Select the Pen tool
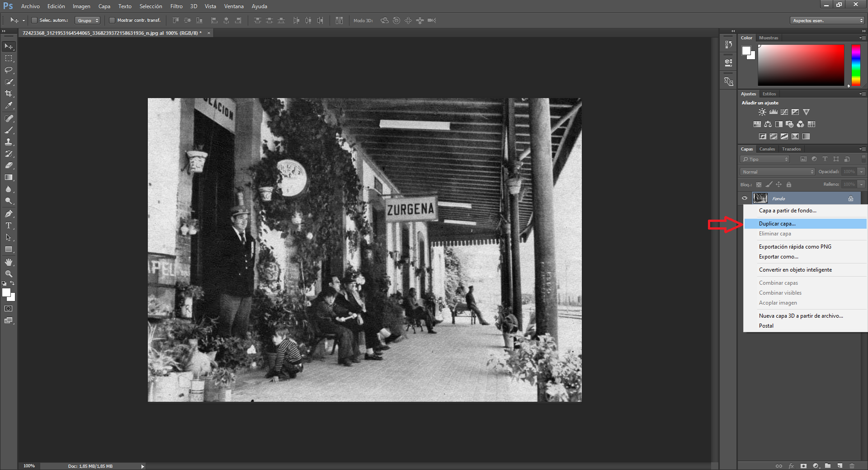868x470 pixels. tap(9, 214)
